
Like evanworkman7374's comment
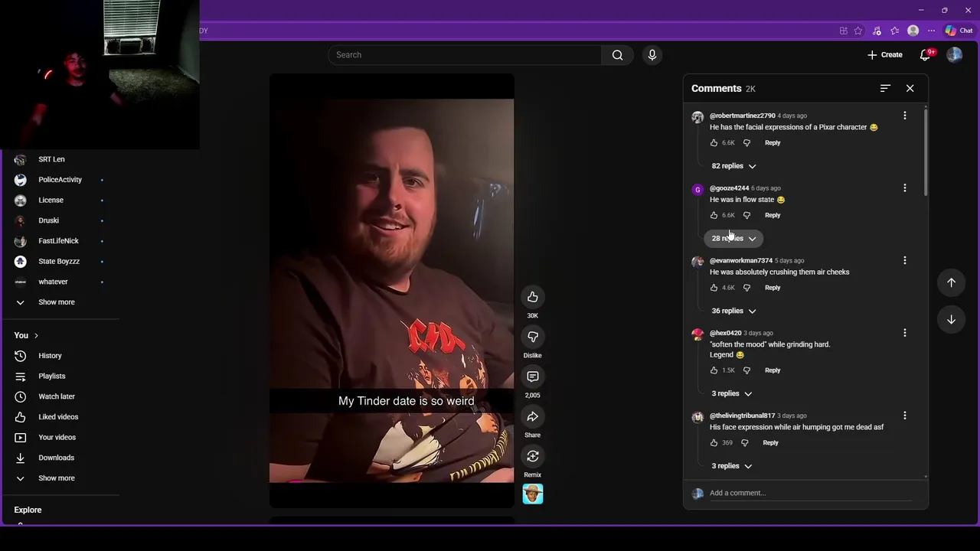tap(714, 288)
